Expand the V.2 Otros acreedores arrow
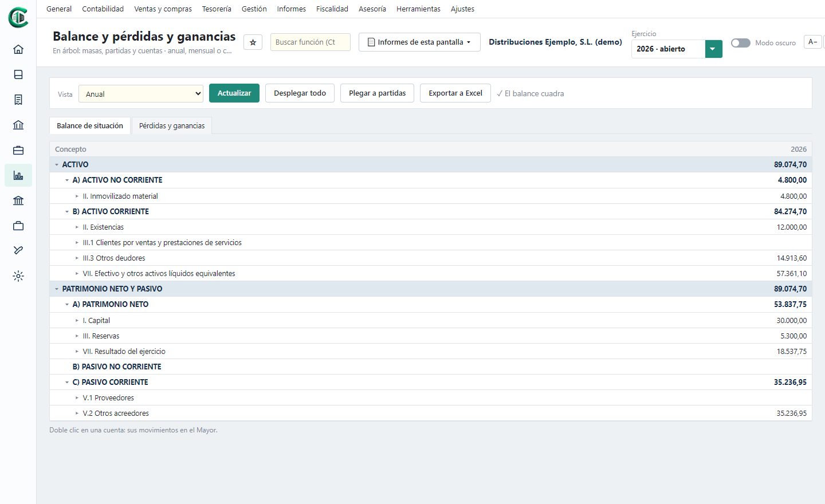The height and width of the screenshot is (504, 825). click(x=77, y=414)
